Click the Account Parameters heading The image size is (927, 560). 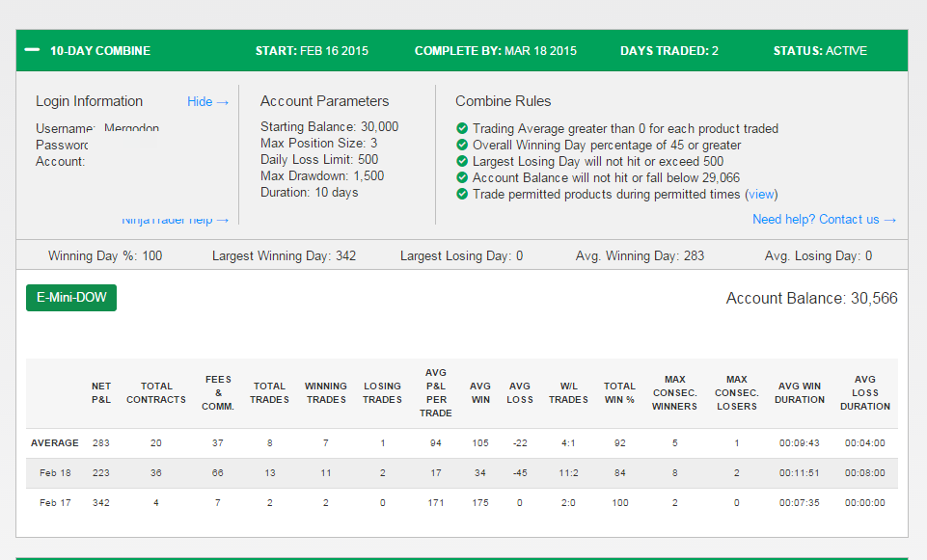click(324, 101)
